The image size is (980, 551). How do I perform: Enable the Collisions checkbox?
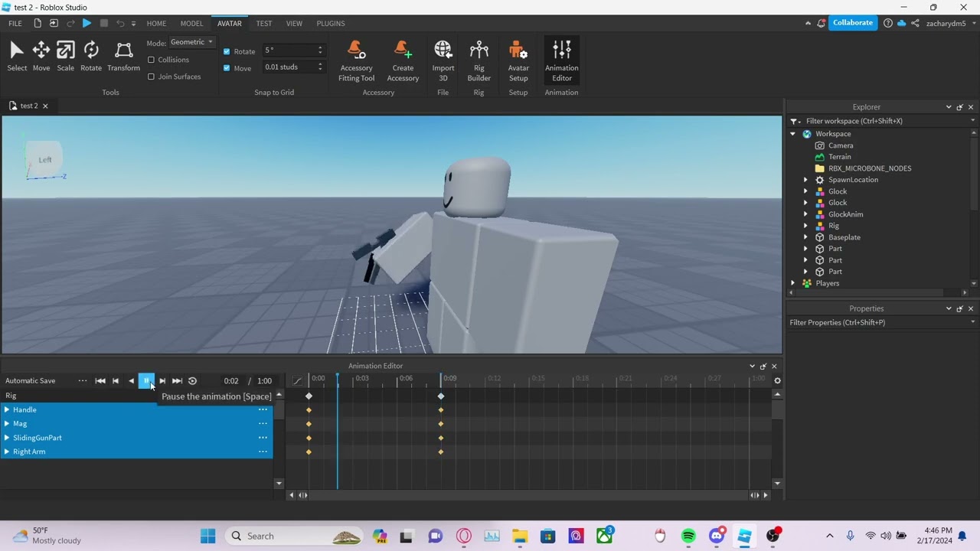point(151,60)
